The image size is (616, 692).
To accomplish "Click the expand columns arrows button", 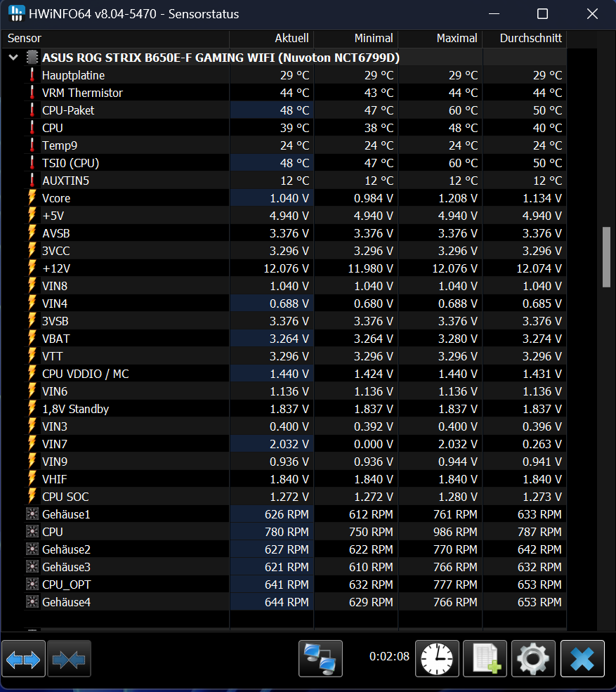I will pos(23,659).
